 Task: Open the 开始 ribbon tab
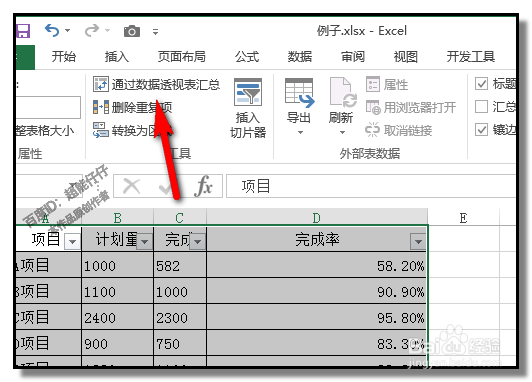click(63, 56)
